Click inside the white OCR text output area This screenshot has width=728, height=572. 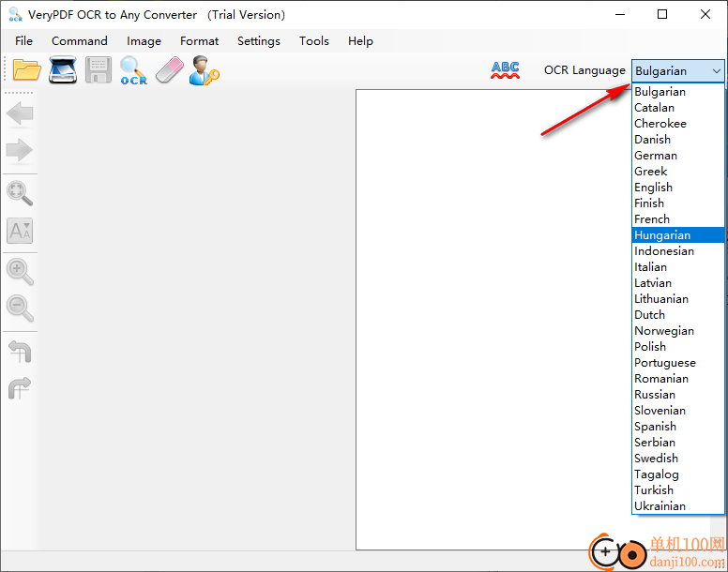(493, 319)
